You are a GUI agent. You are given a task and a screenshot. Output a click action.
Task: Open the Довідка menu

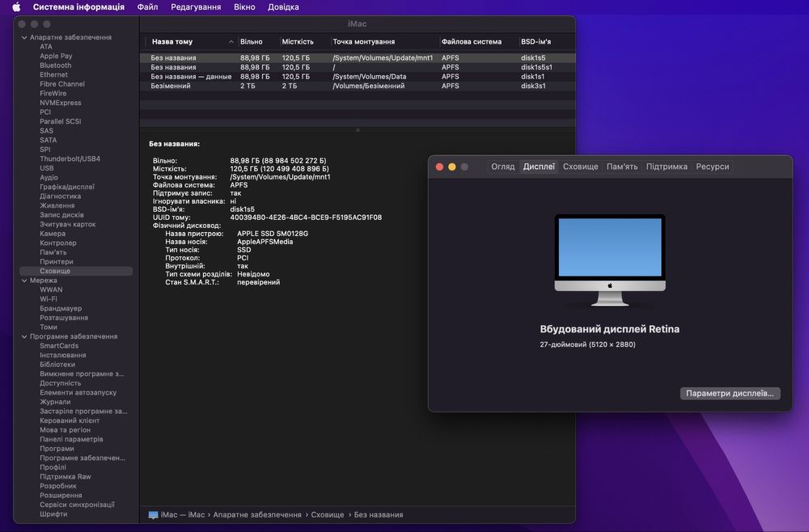coord(283,7)
